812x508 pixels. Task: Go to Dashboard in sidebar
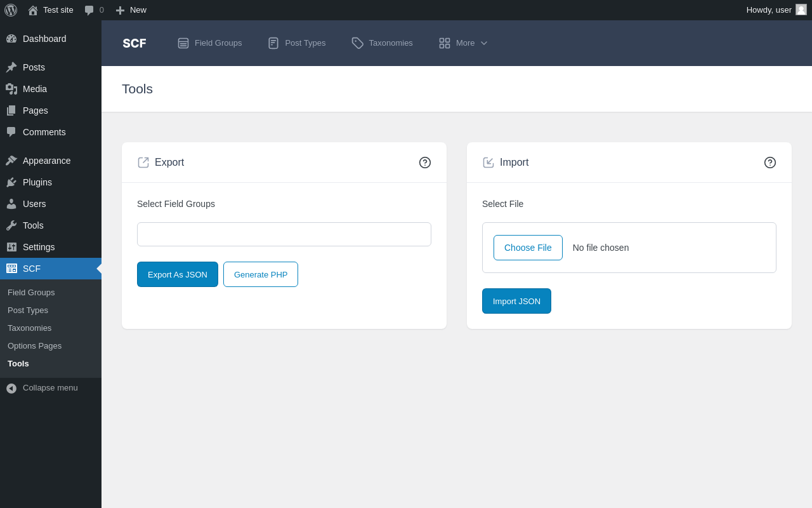pos(51,39)
